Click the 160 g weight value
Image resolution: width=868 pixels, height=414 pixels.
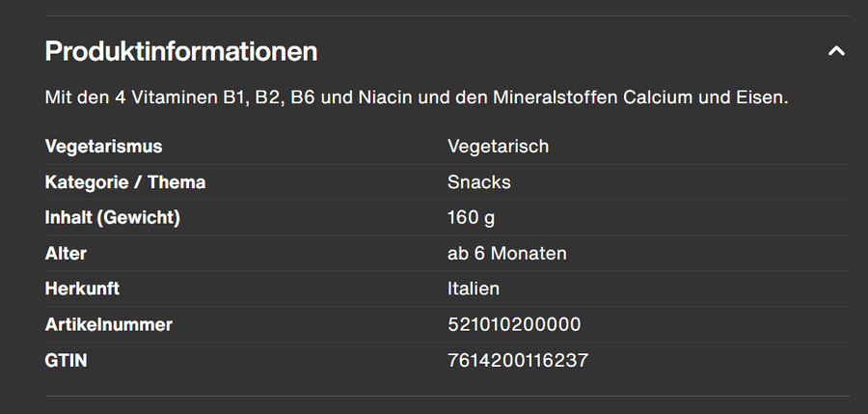[472, 218]
